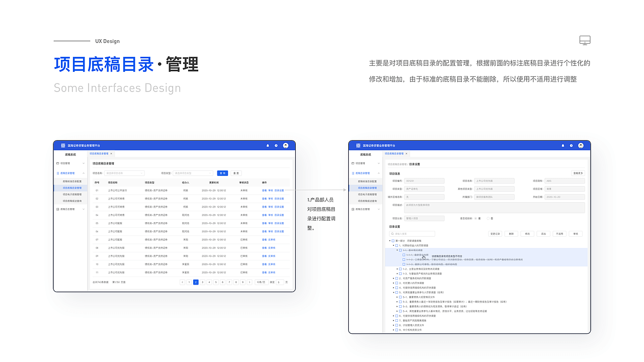Open the user avatar in left window
Image resolution: width=644 pixels, height=362 pixels.
(286, 145)
